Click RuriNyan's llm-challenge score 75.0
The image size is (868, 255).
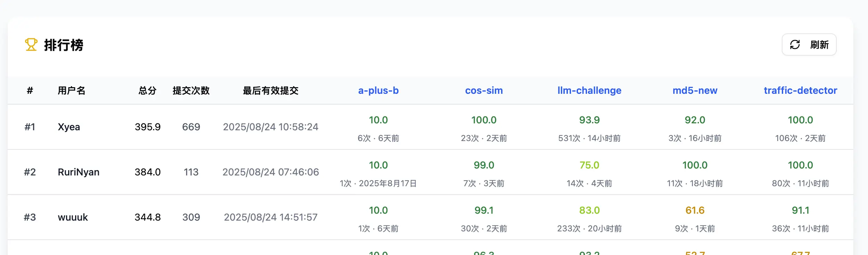tap(589, 165)
